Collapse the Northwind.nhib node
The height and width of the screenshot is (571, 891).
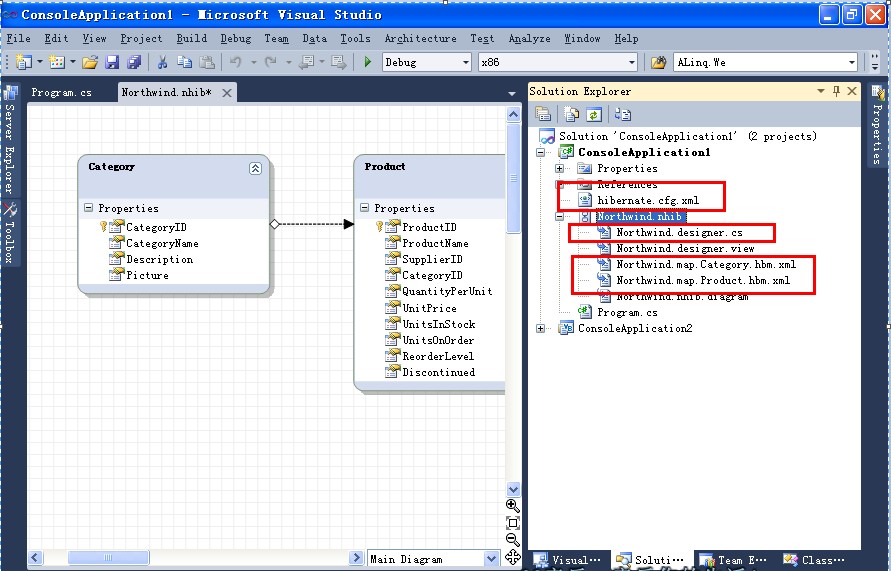tap(560, 216)
